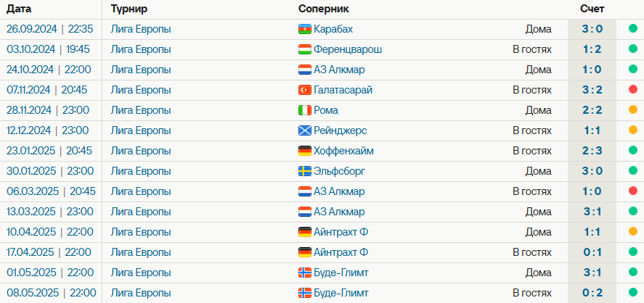644x303 pixels.
Task: Click the Scotland flag next to Рейнджерс
Action: point(305,130)
